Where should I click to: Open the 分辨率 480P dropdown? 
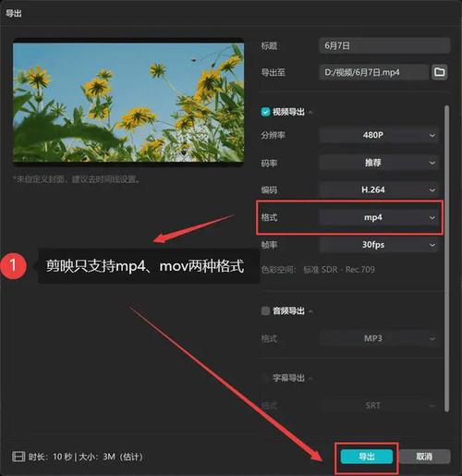pos(379,135)
